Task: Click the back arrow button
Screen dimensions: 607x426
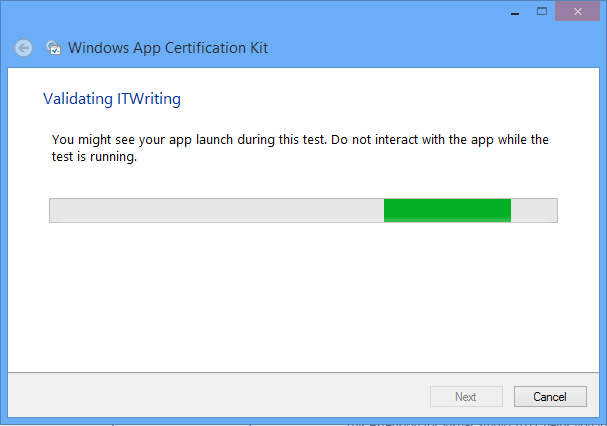Action: 24,48
